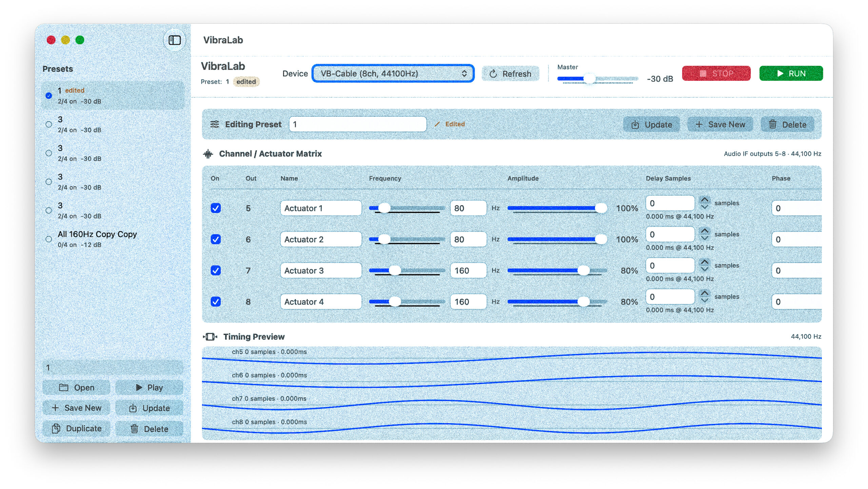Open the Device dropdown VB-Cable
Image resolution: width=868 pixels, height=489 pixels.
pyautogui.click(x=393, y=73)
